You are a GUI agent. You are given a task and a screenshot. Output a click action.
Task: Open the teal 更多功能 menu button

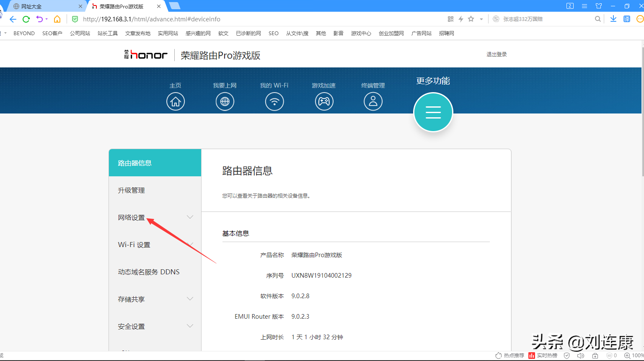point(433,112)
